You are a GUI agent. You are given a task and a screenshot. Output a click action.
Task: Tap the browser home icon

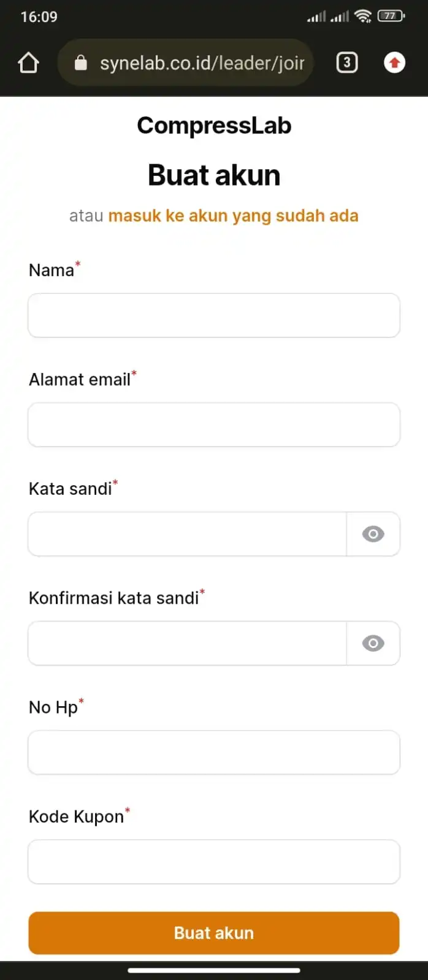[x=29, y=62]
